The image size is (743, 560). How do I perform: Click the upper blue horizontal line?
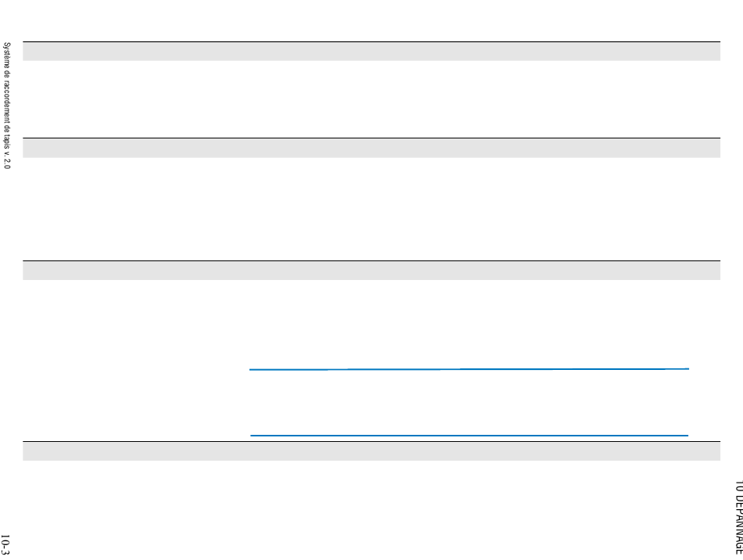469,369
